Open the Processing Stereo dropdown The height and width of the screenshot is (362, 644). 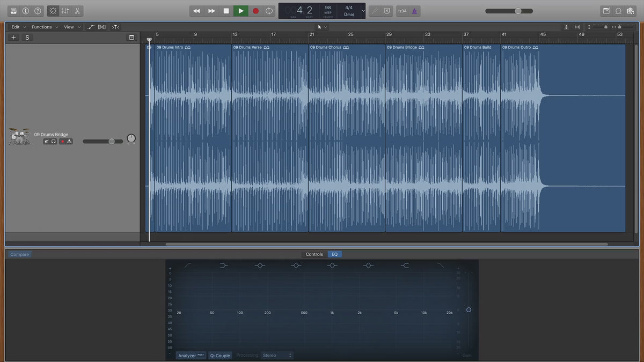pyautogui.click(x=277, y=356)
